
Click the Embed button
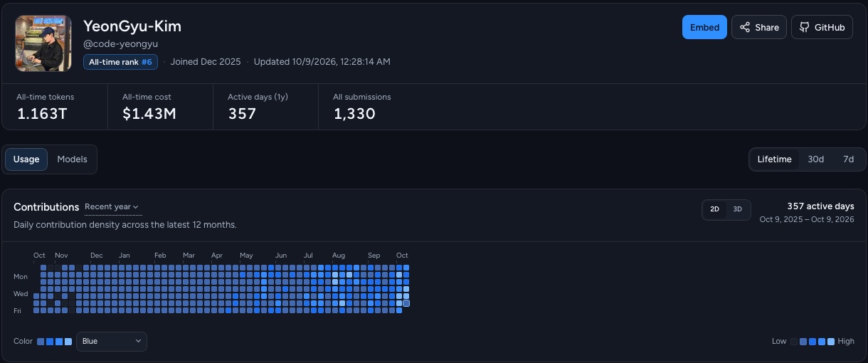[704, 27]
